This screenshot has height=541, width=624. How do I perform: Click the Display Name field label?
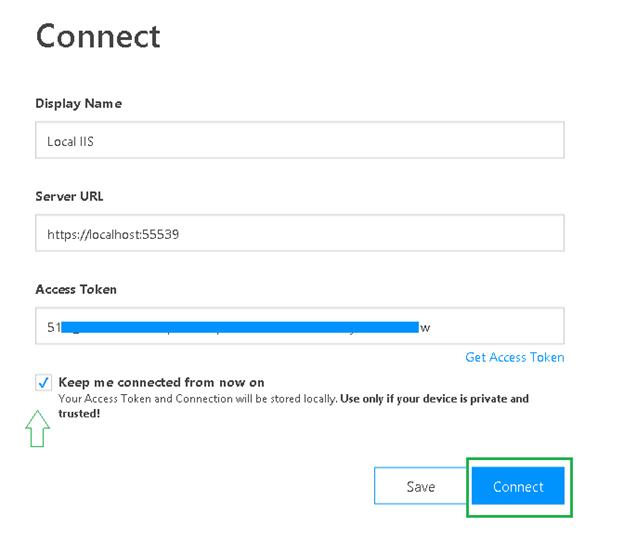79,104
